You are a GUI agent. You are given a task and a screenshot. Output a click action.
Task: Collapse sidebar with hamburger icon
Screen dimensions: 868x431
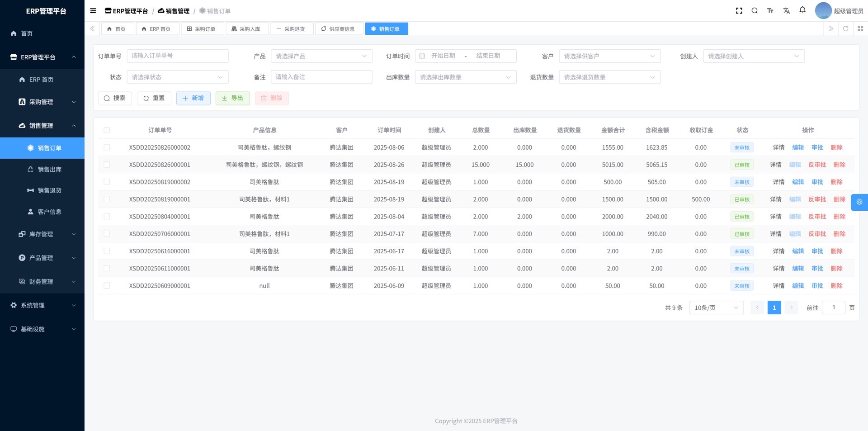pyautogui.click(x=93, y=11)
